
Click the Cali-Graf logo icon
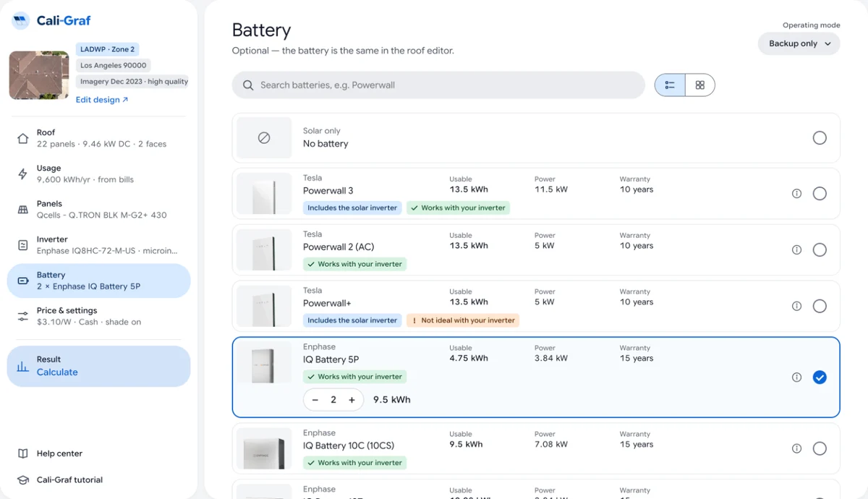pyautogui.click(x=20, y=20)
